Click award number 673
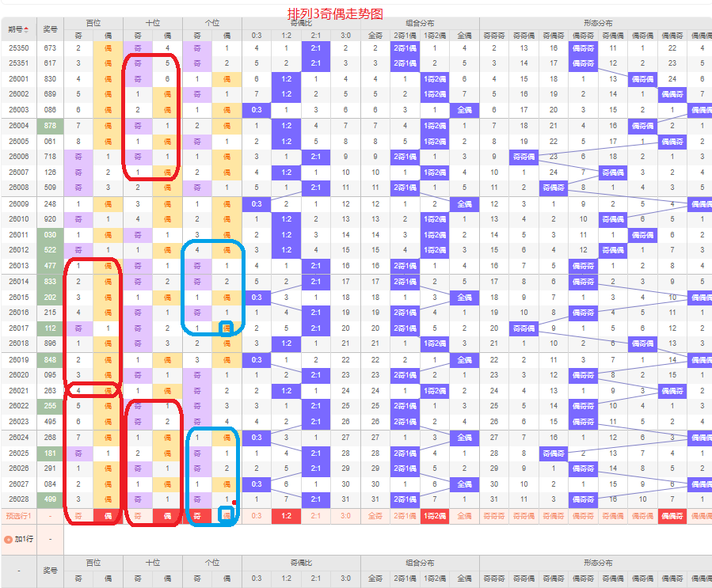The height and width of the screenshot is (588, 712). pyautogui.click(x=50, y=48)
